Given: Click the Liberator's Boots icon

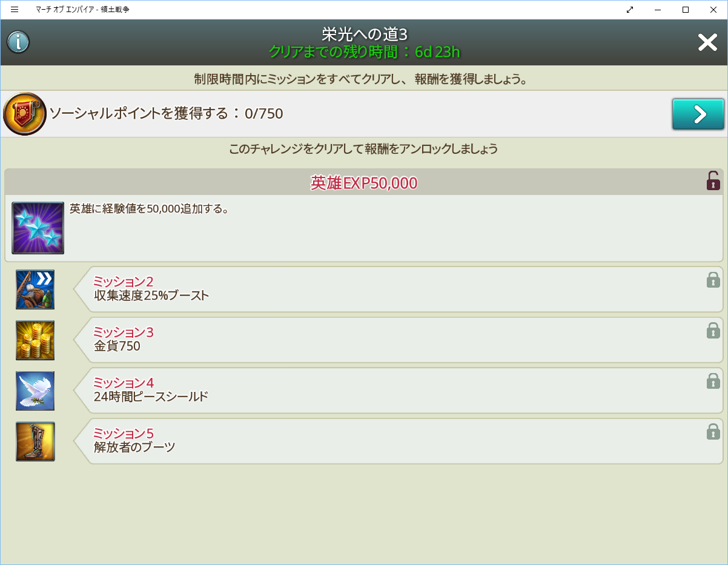Looking at the screenshot, I should [x=35, y=441].
